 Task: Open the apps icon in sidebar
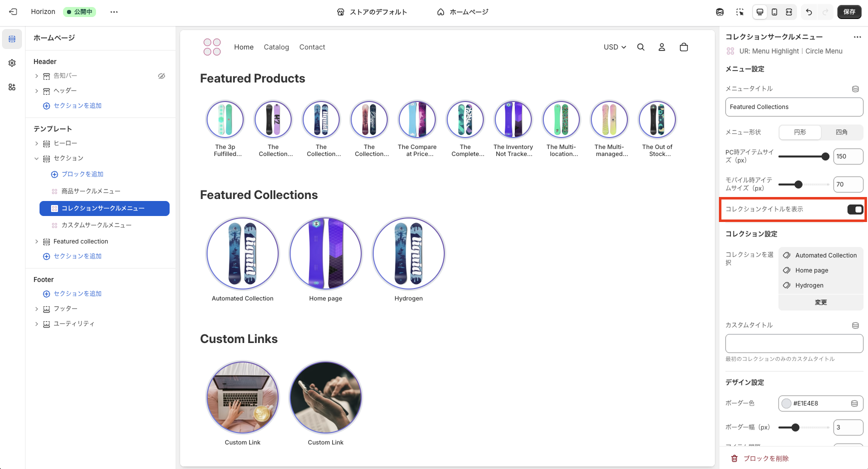(12, 87)
